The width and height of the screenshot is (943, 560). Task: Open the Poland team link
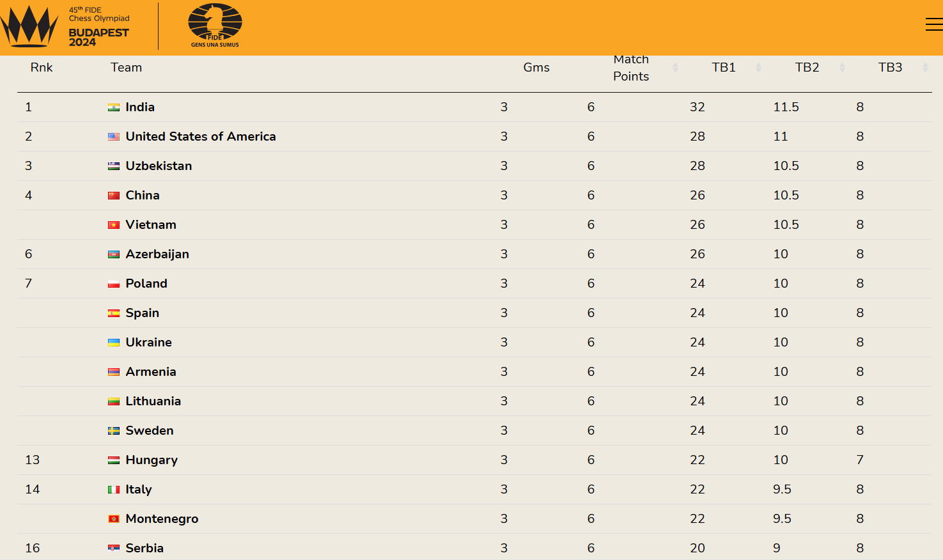coord(146,284)
